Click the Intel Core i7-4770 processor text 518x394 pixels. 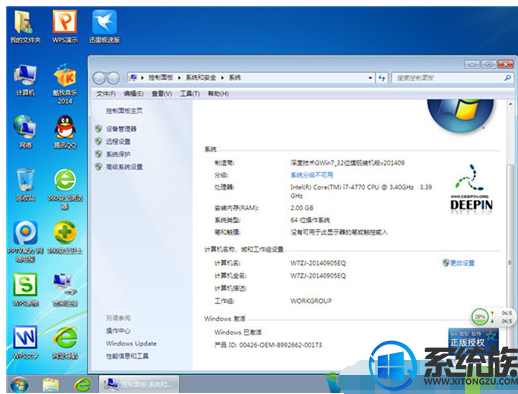361,191
